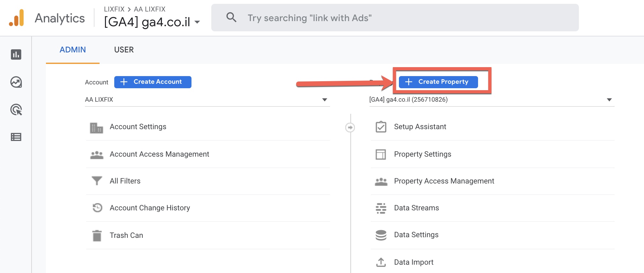644x273 pixels.
Task: Click the plus icon in Create Account
Action: click(124, 82)
